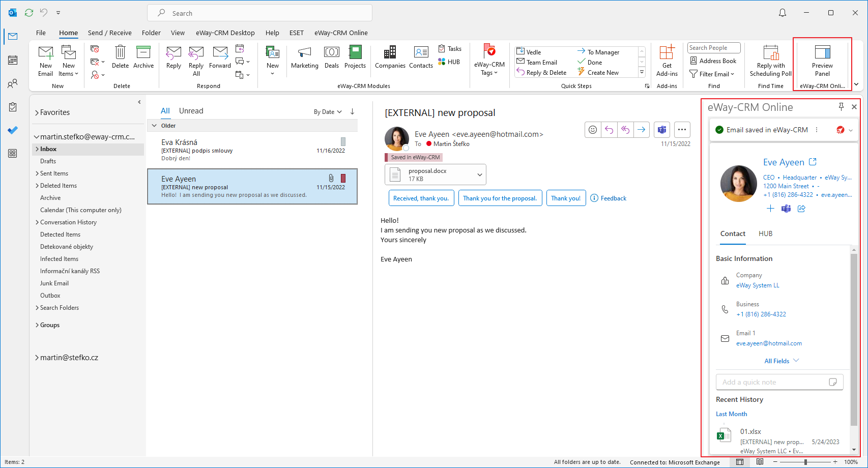Image resolution: width=868 pixels, height=468 pixels.
Task: Click the Search People field
Action: pos(714,48)
